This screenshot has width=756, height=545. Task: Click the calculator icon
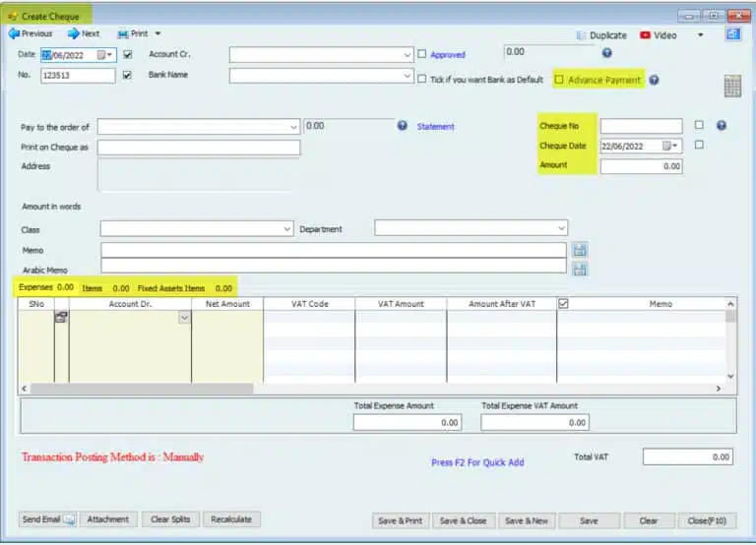tap(732, 86)
